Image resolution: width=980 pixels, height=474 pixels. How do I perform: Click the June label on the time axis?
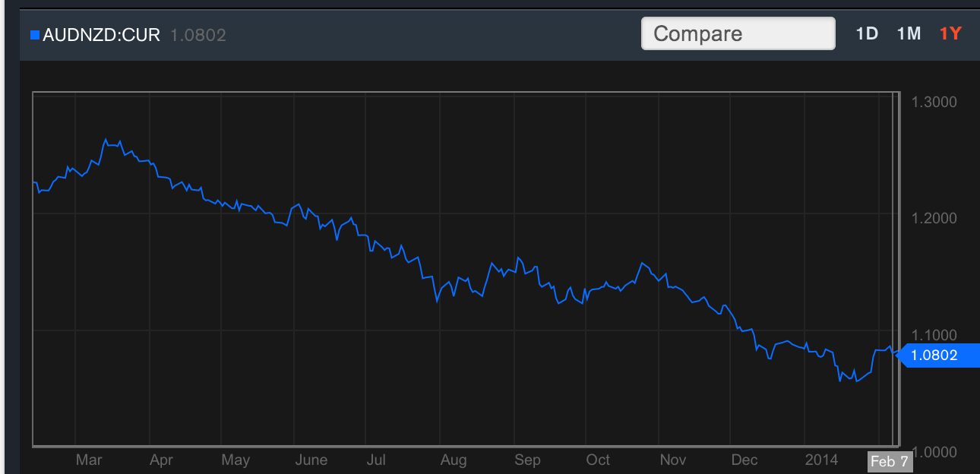click(x=311, y=460)
